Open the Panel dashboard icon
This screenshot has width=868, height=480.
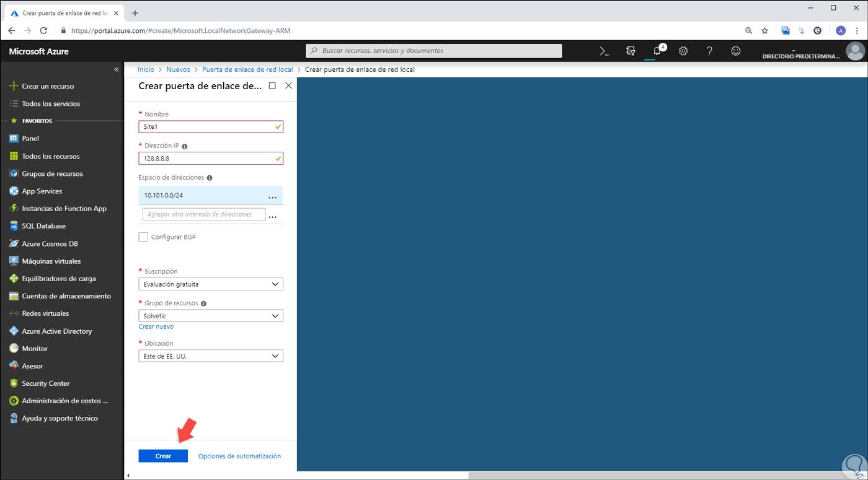click(14, 138)
